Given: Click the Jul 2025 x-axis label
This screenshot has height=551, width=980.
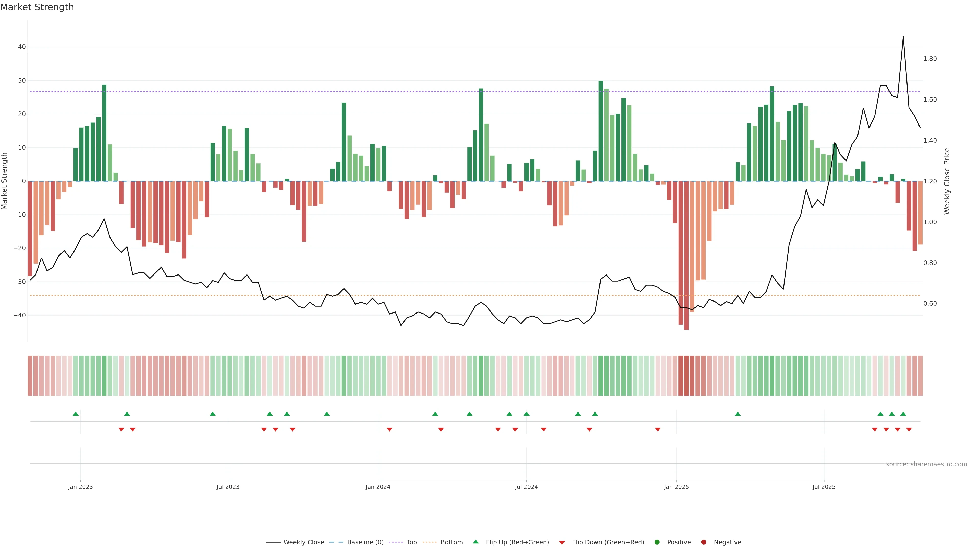Looking at the screenshot, I should click(x=824, y=487).
